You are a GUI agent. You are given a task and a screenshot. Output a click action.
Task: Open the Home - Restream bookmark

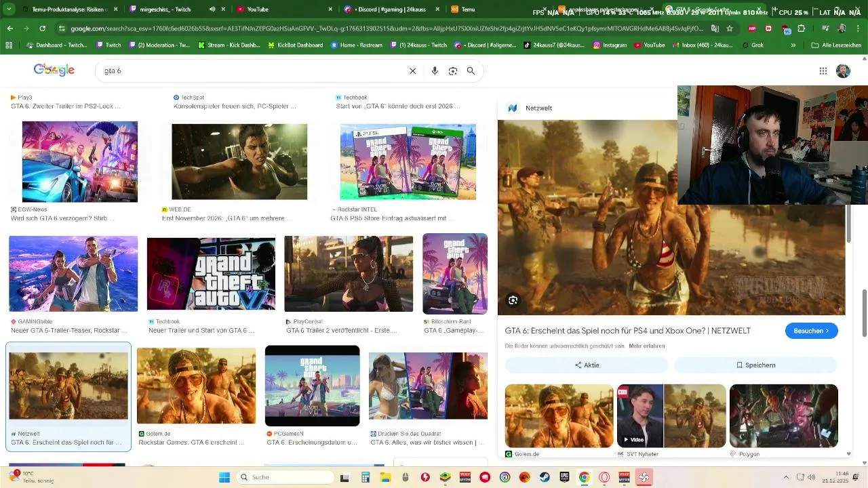(x=357, y=45)
